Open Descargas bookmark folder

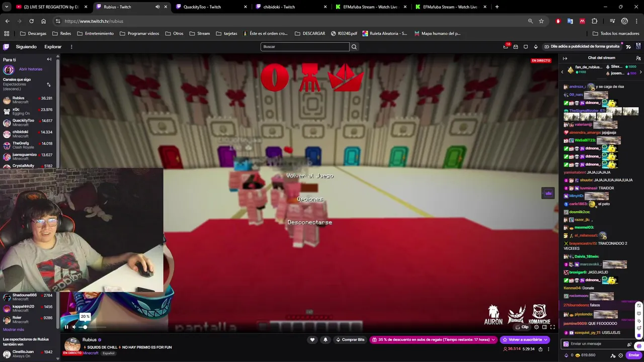[x=33, y=34]
